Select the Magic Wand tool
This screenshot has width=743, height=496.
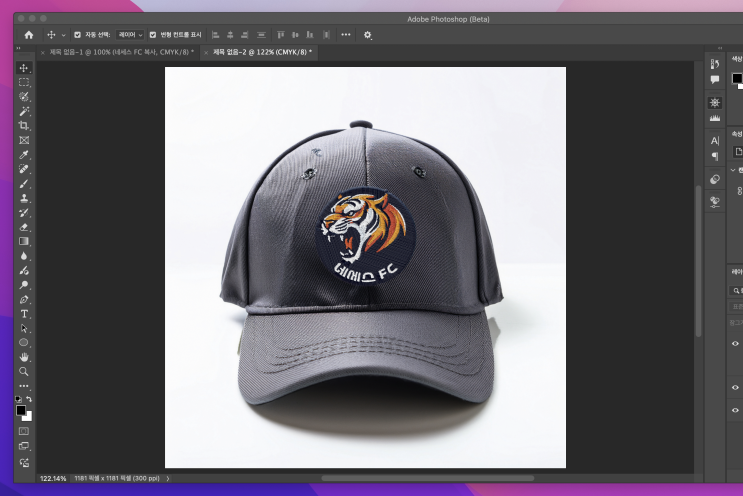tap(24, 111)
